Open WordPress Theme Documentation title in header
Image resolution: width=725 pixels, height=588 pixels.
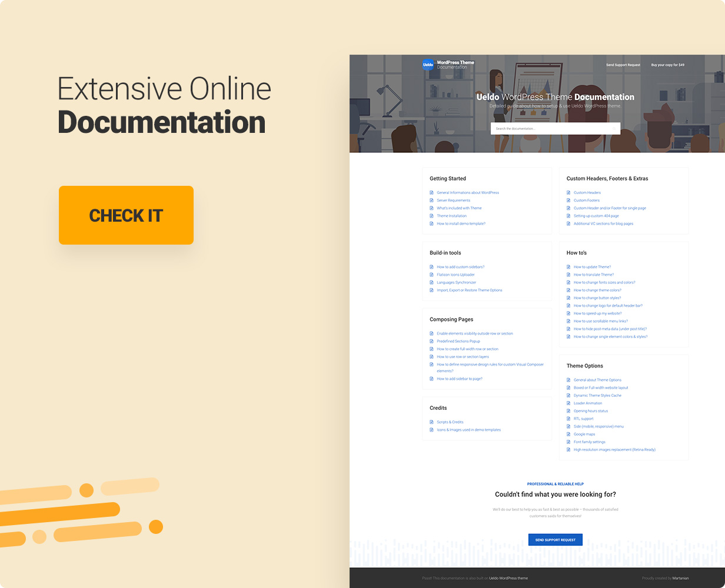pos(455,65)
